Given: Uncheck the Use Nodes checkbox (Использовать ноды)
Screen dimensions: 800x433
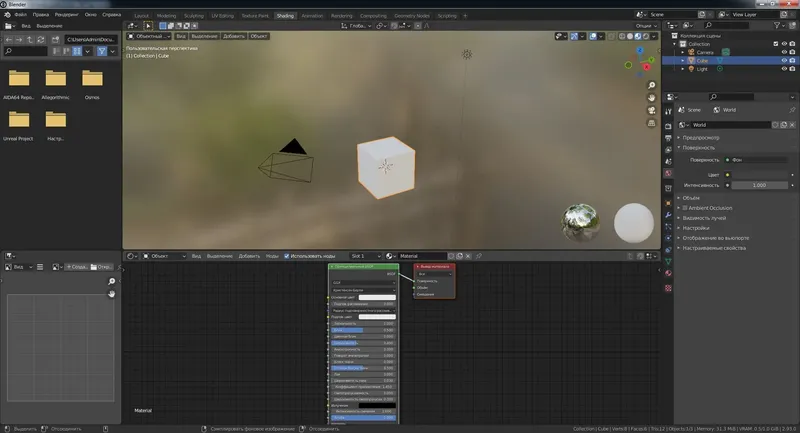Looking at the screenshot, I should [x=287, y=256].
